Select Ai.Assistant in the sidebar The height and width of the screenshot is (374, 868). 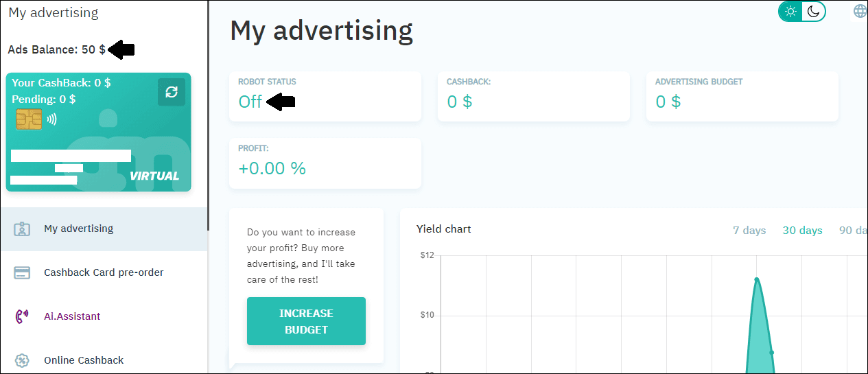click(x=72, y=316)
